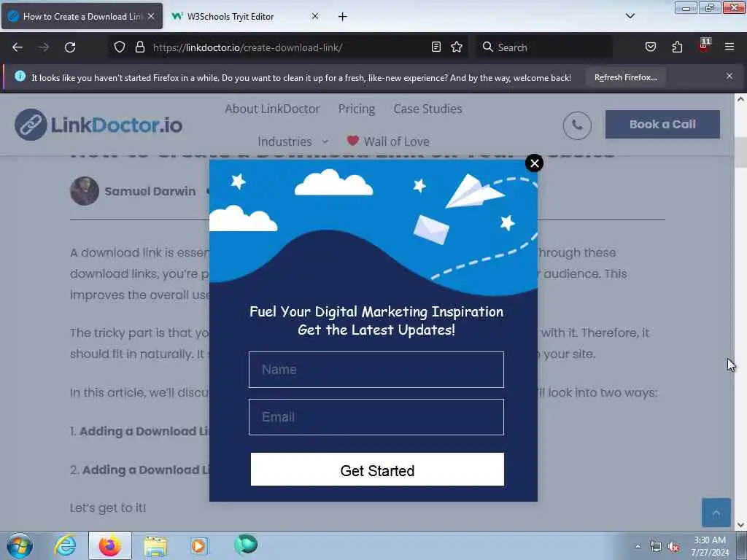This screenshot has height=560, width=747.
Task: Toggle reader view icon
Action: coord(436,47)
